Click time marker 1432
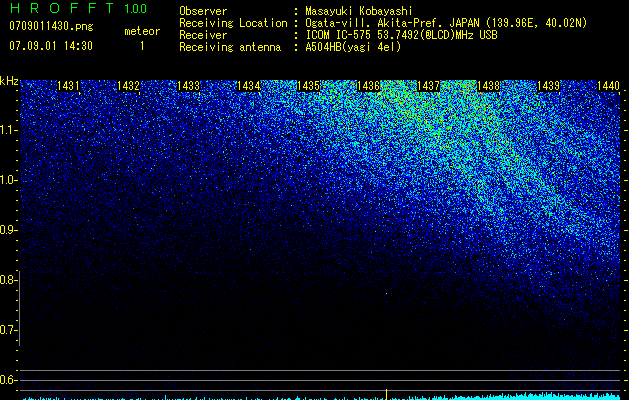The width and height of the screenshot is (629, 400). pyautogui.click(x=128, y=86)
